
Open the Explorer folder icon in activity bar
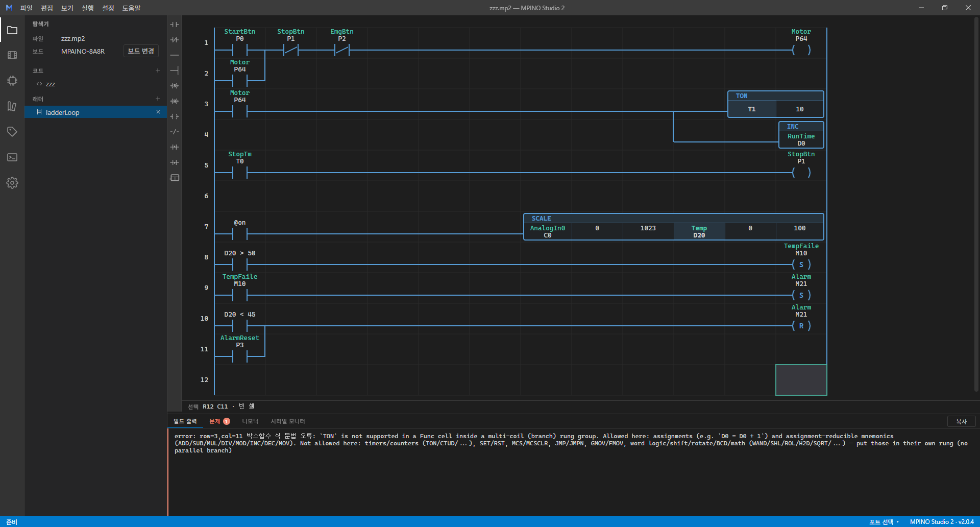click(12, 30)
